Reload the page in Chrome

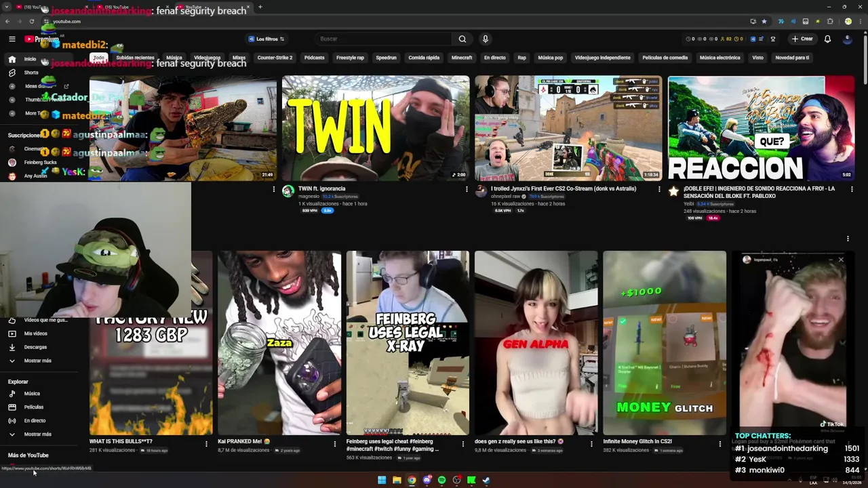(x=31, y=21)
